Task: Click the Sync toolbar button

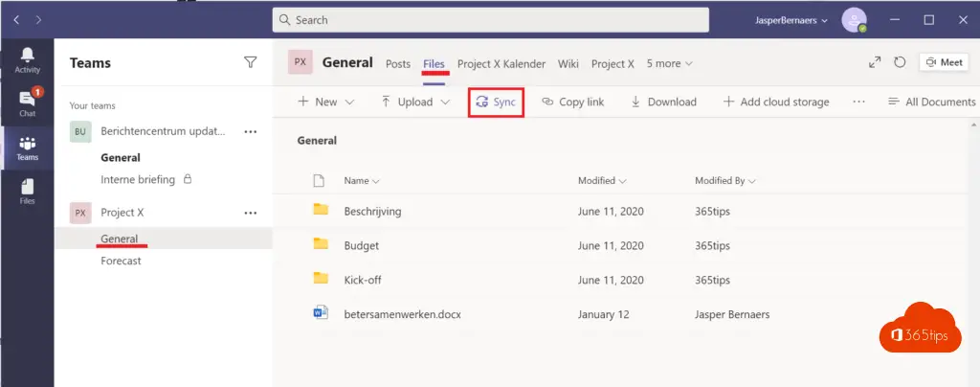Action: pyautogui.click(x=496, y=102)
